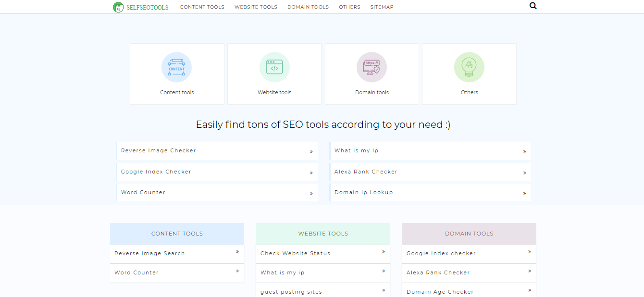
Task: Click the Domain tools category icon
Action: pos(372,67)
